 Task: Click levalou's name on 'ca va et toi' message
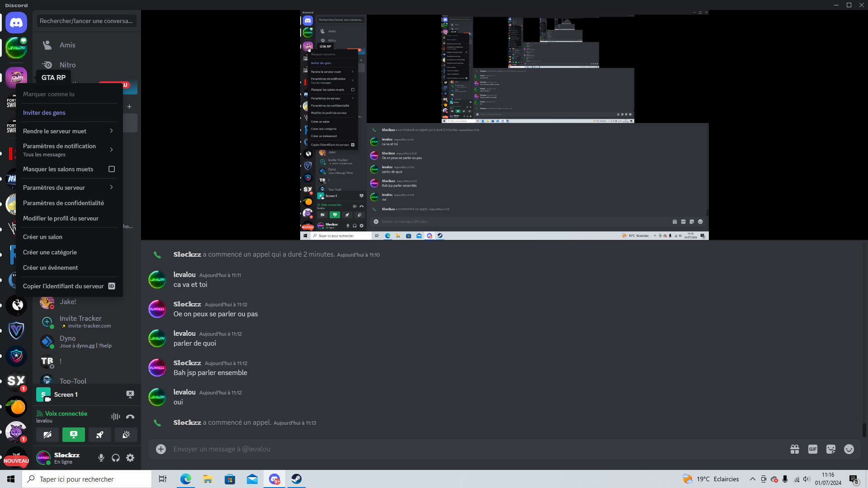pos(184,275)
